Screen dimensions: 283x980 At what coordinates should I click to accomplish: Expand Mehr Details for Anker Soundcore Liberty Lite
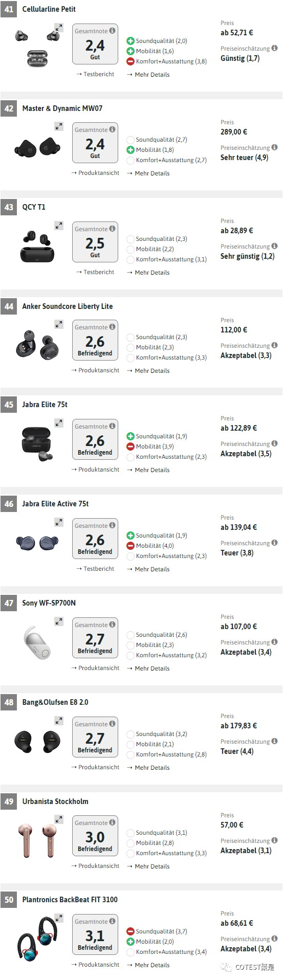tap(148, 371)
